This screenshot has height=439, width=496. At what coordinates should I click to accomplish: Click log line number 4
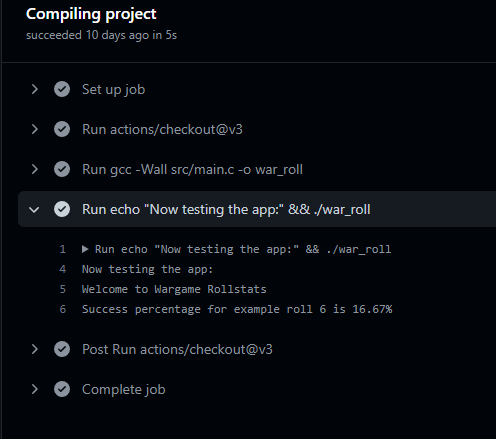coord(63,269)
